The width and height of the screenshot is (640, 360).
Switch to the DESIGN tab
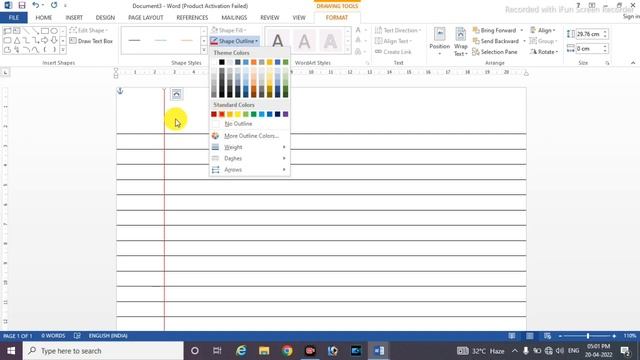tap(105, 18)
